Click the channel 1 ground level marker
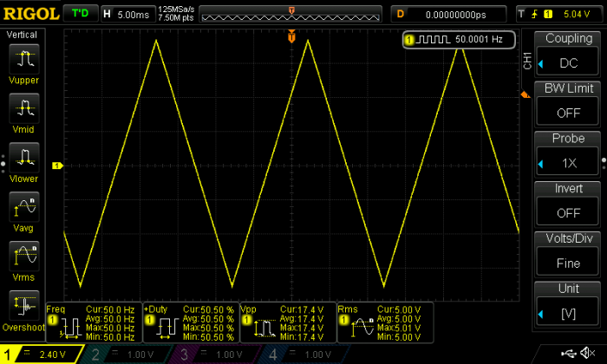The height and width of the screenshot is (364, 607). (57, 166)
